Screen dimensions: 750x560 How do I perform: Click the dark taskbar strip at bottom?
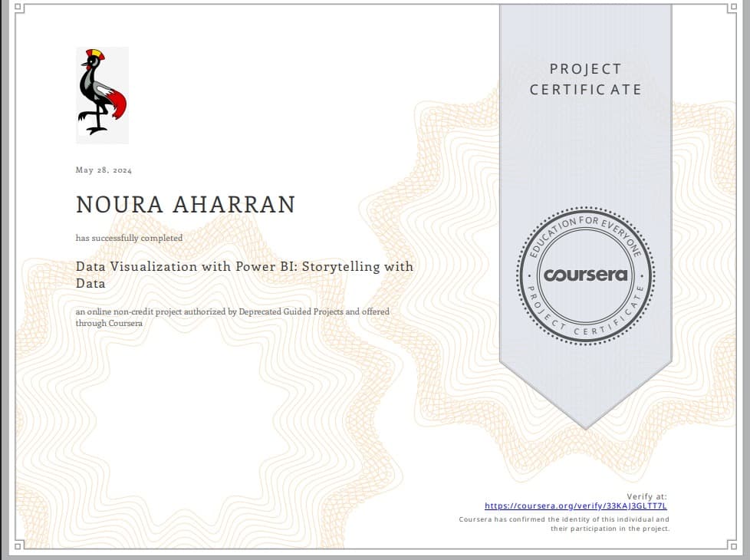375,556
